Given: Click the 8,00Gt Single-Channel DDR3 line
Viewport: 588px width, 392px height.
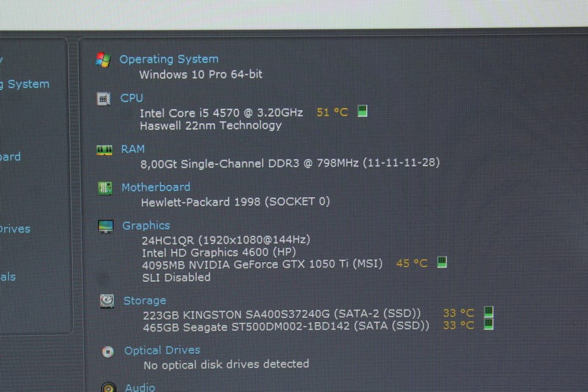Looking at the screenshot, I should click(290, 163).
